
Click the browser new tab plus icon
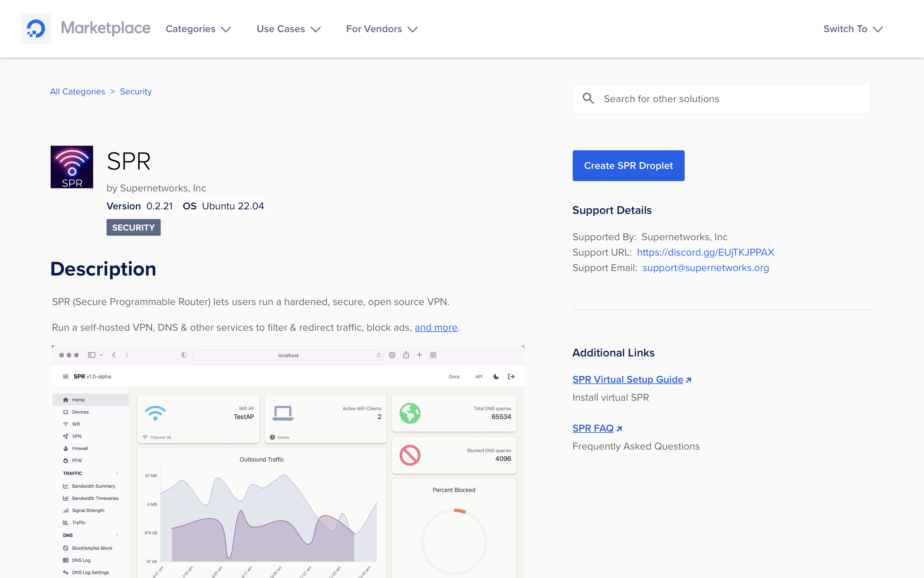tap(420, 355)
